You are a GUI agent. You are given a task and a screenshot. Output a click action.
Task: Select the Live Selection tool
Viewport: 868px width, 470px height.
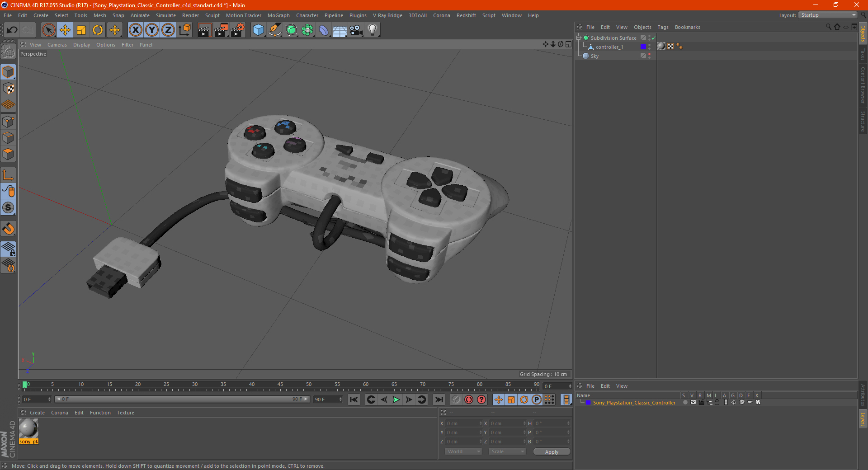click(x=48, y=30)
